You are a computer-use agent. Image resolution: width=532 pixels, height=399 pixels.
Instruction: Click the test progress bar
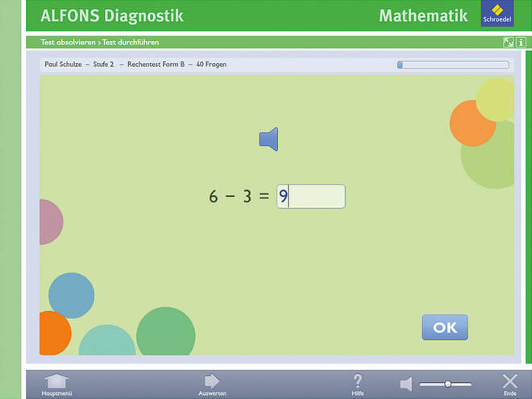pyautogui.click(x=453, y=64)
